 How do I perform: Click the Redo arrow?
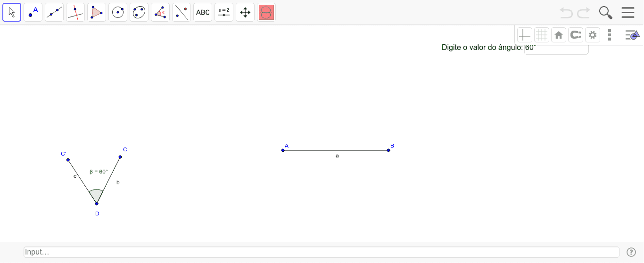coord(584,13)
